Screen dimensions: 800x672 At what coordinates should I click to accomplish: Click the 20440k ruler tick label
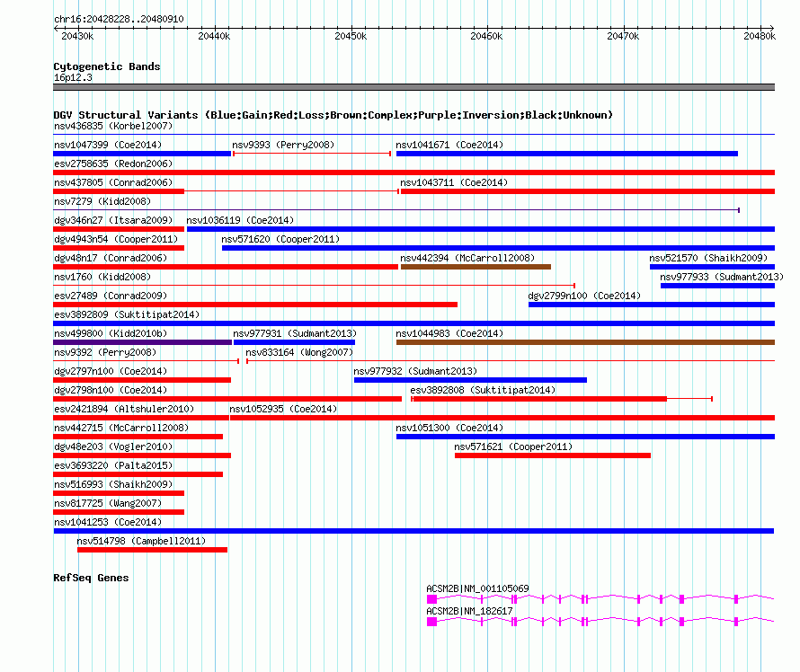tap(214, 36)
